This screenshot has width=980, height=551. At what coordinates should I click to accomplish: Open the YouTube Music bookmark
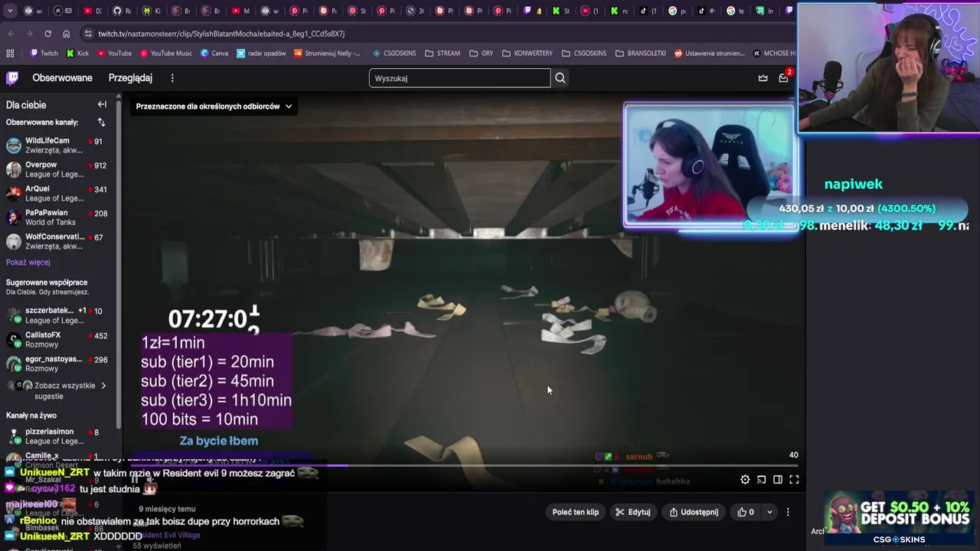tap(165, 54)
